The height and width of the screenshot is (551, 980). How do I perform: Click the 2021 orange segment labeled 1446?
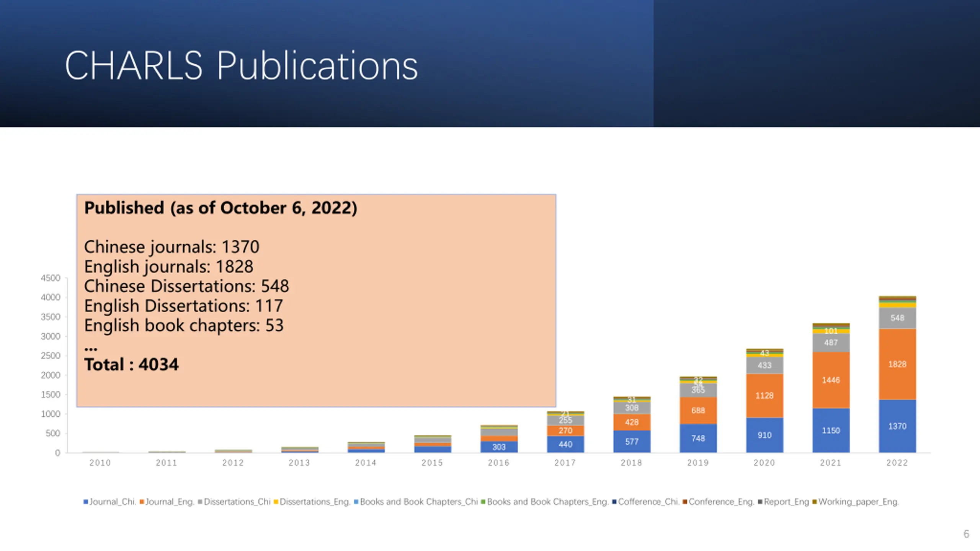pos(831,380)
